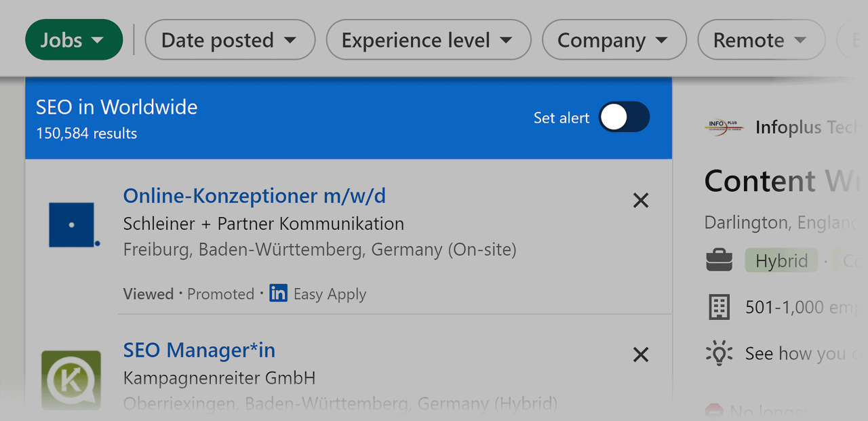Open the Date posted dropdown

pyautogui.click(x=230, y=39)
